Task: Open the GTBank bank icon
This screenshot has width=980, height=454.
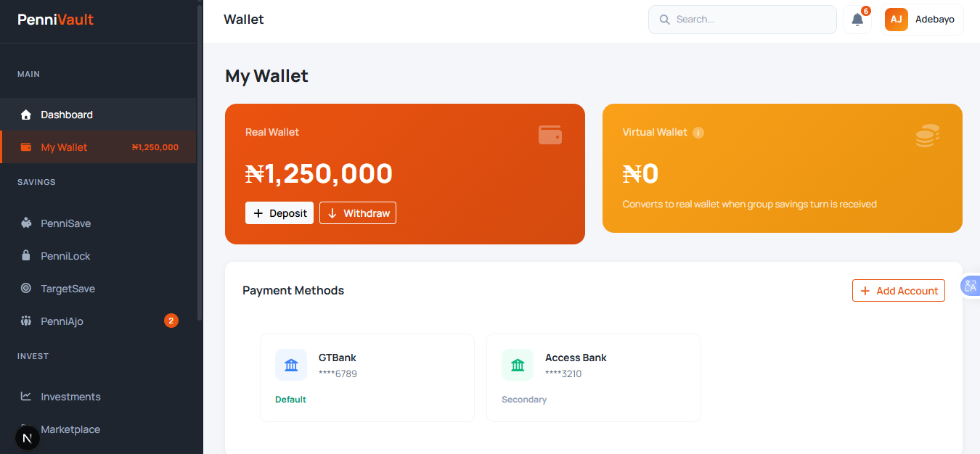Action: click(291, 365)
